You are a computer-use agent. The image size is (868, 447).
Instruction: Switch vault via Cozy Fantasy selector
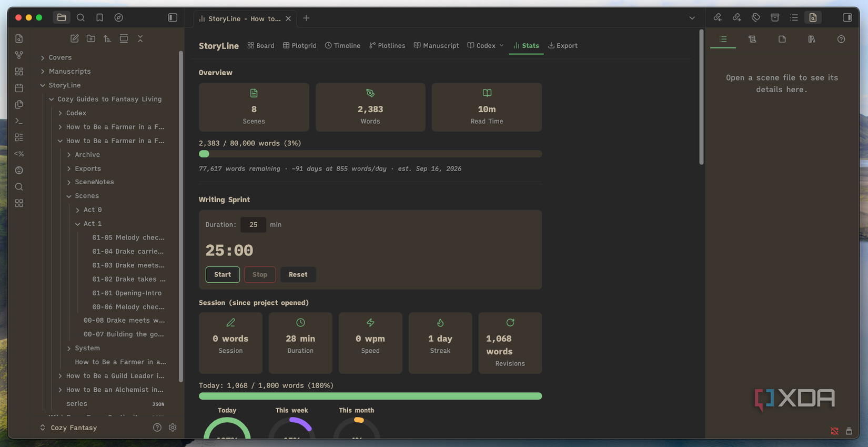69,428
